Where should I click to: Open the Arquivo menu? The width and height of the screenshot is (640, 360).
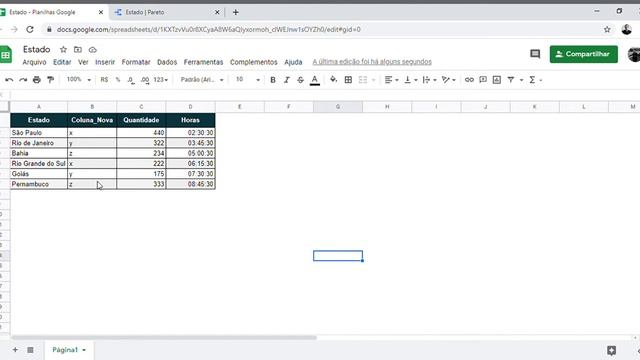pyautogui.click(x=34, y=62)
